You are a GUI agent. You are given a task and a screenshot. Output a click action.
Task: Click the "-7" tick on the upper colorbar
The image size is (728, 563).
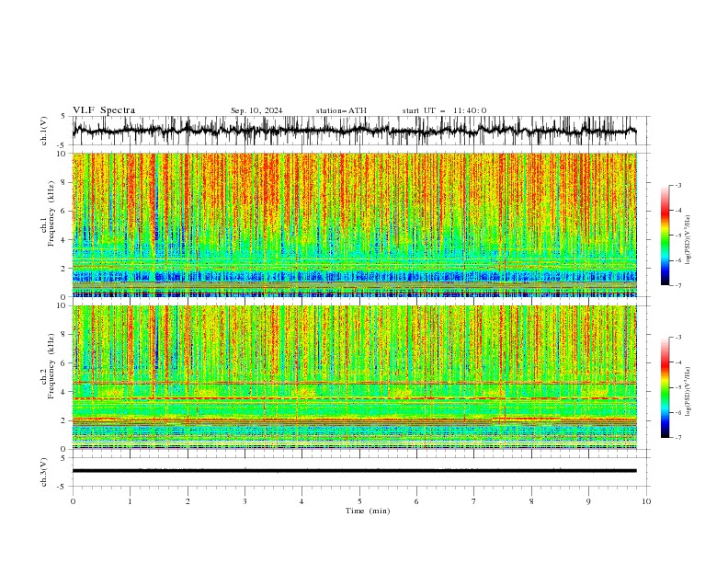pos(677,285)
